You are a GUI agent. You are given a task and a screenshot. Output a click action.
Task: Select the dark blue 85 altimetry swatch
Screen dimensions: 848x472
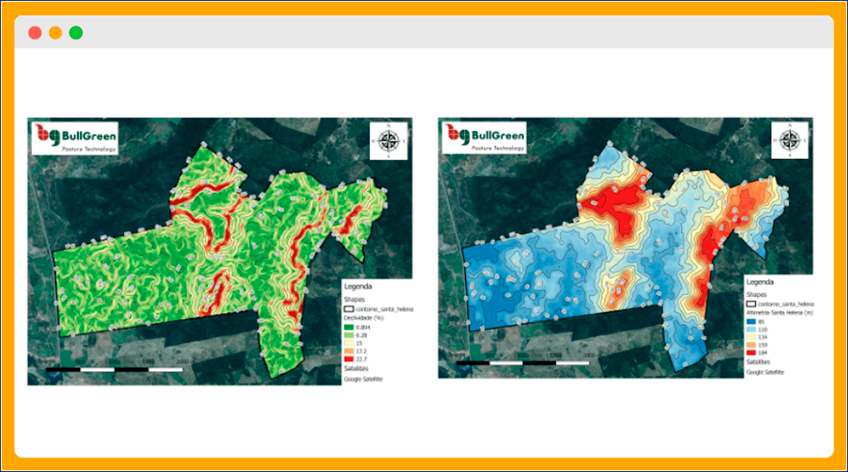pos(752,321)
